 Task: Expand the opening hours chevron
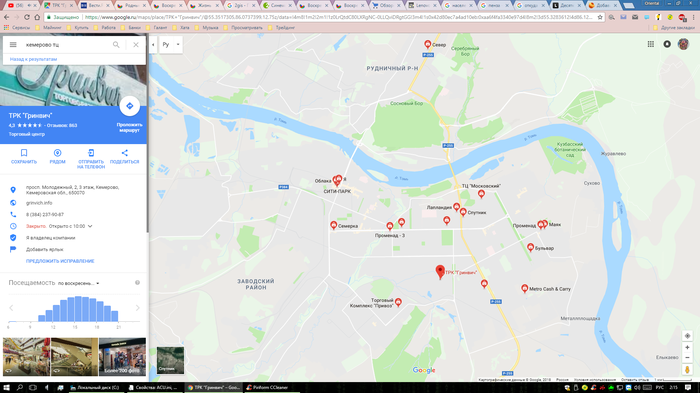point(90,226)
